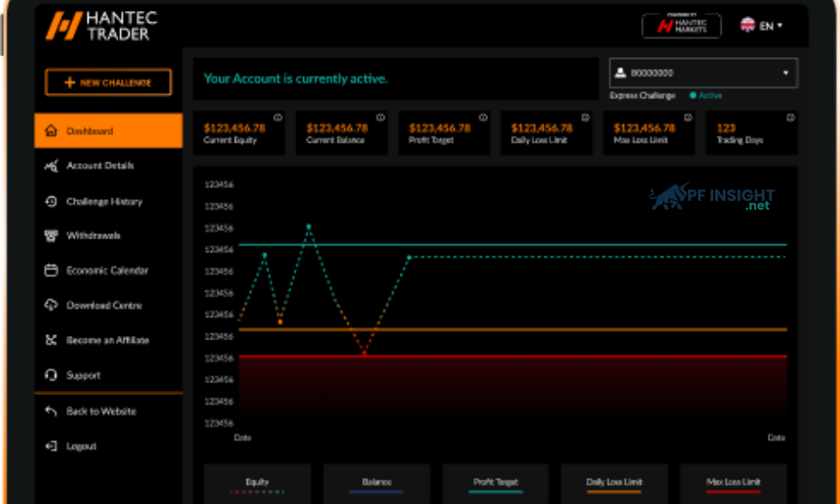The width and height of the screenshot is (840, 504).
Task: Click the Profit Target card info icon
Action: point(483,118)
